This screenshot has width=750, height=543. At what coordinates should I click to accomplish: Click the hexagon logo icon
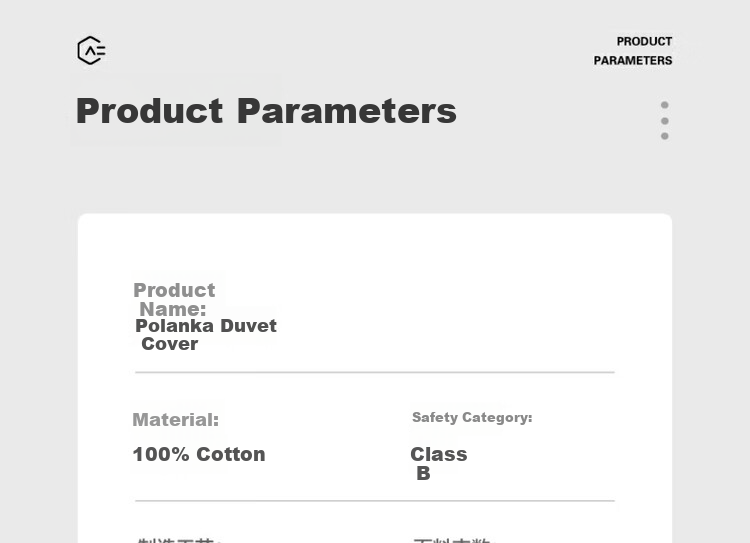pos(91,50)
